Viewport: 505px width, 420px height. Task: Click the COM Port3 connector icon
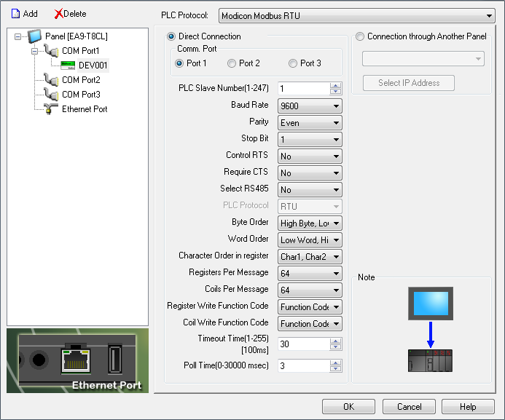(50, 95)
